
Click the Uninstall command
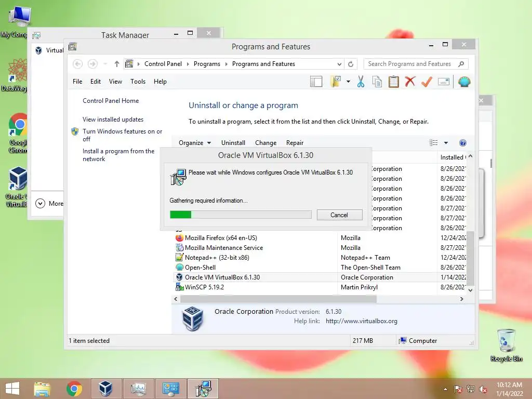[x=233, y=143]
